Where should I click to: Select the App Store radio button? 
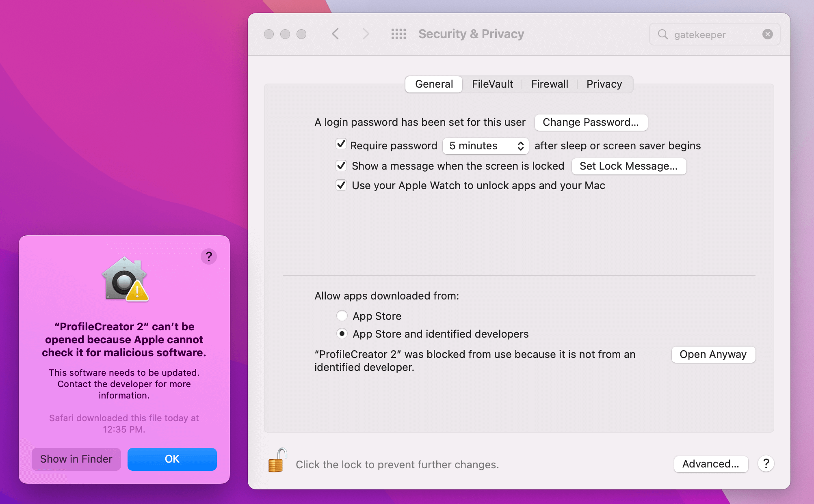342,316
